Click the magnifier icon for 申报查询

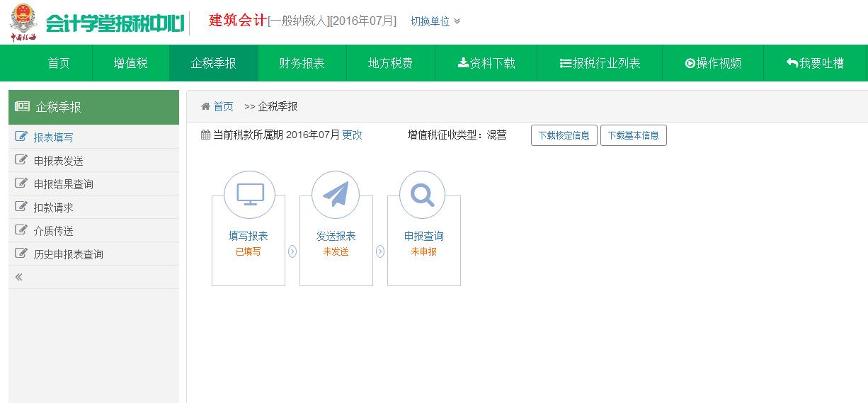point(423,194)
